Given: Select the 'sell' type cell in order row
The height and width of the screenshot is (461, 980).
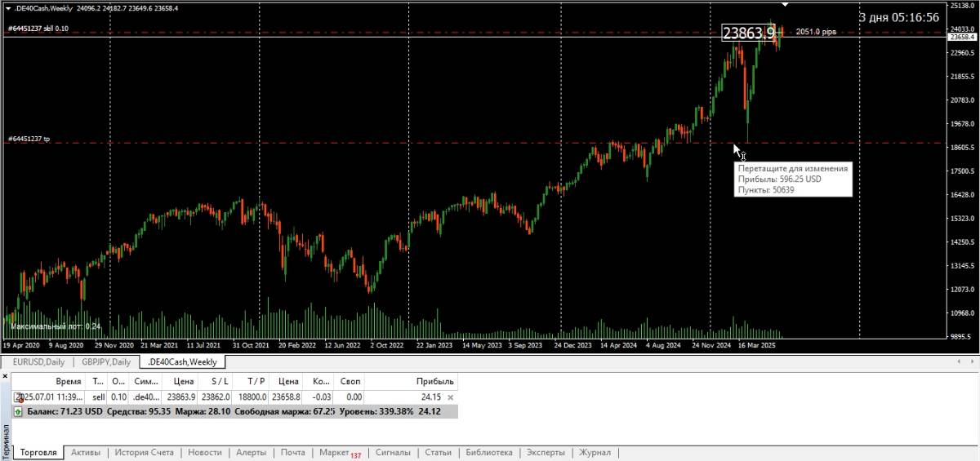Looking at the screenshot, I should [x=98, y=397].
